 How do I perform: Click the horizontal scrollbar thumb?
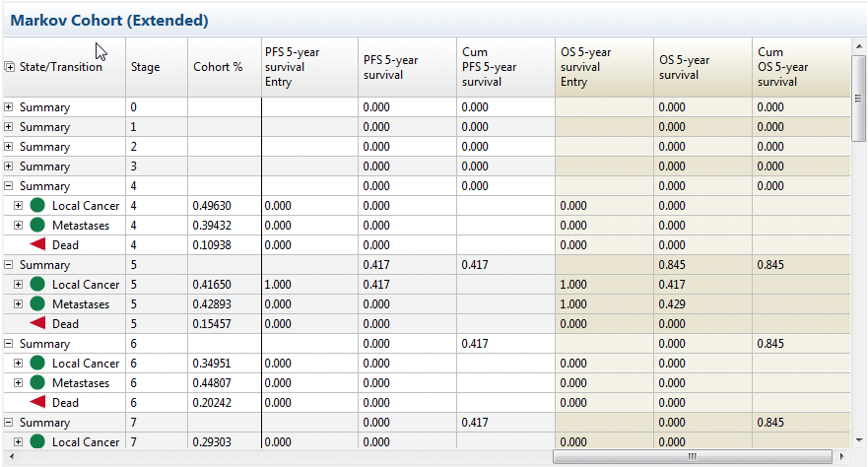[x=692, y=456]
